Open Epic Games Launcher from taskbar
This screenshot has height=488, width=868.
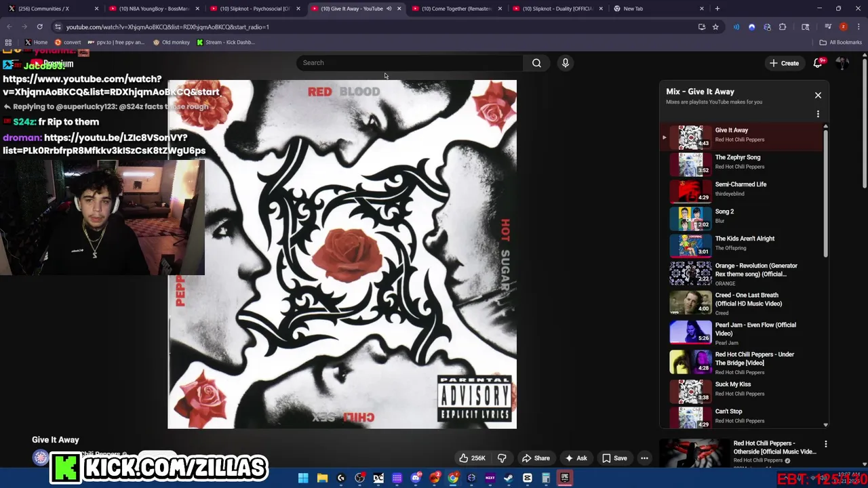tap(565, 478)
